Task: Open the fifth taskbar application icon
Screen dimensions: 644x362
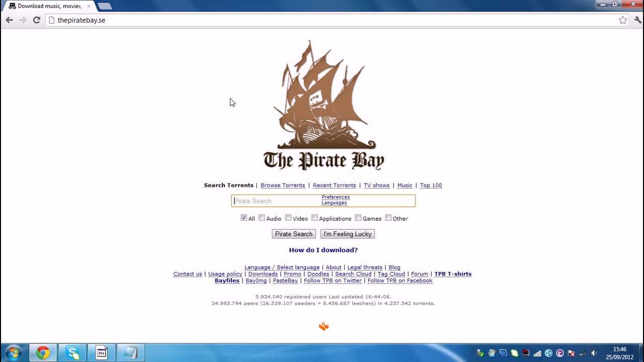Action: [x=131, y=353]
